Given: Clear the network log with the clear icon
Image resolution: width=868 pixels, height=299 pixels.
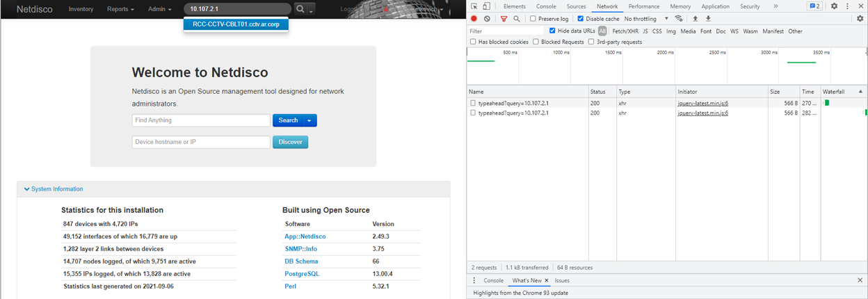Looking at the screenshot, I should pyautogui.click(x=487, y=19).
